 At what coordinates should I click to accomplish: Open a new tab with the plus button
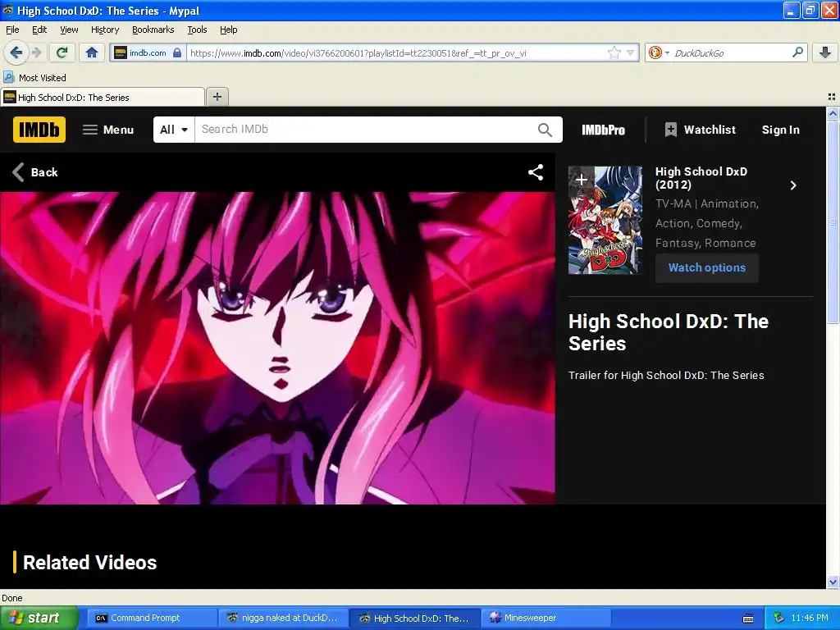217,97
